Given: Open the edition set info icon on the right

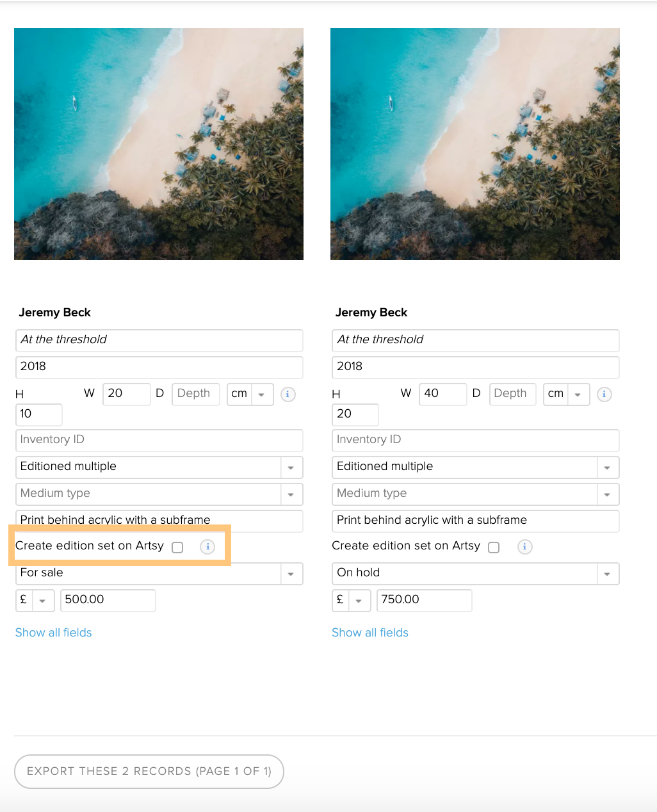Looking at the screenshot, I should [x=524, y=547].
